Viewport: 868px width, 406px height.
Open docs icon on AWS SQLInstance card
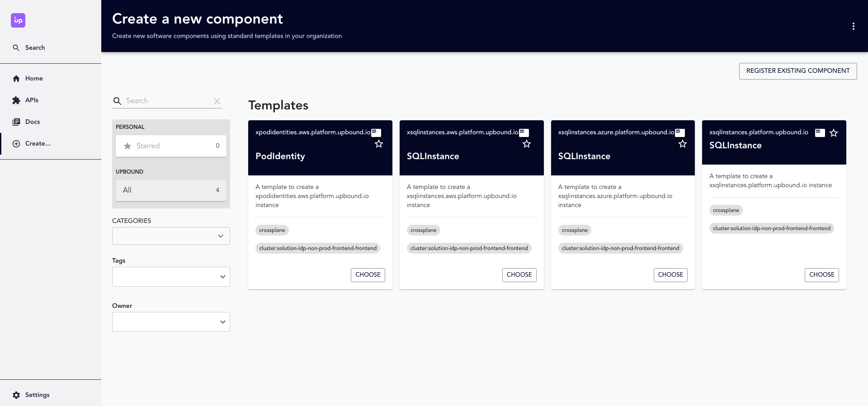click(524, 132)
